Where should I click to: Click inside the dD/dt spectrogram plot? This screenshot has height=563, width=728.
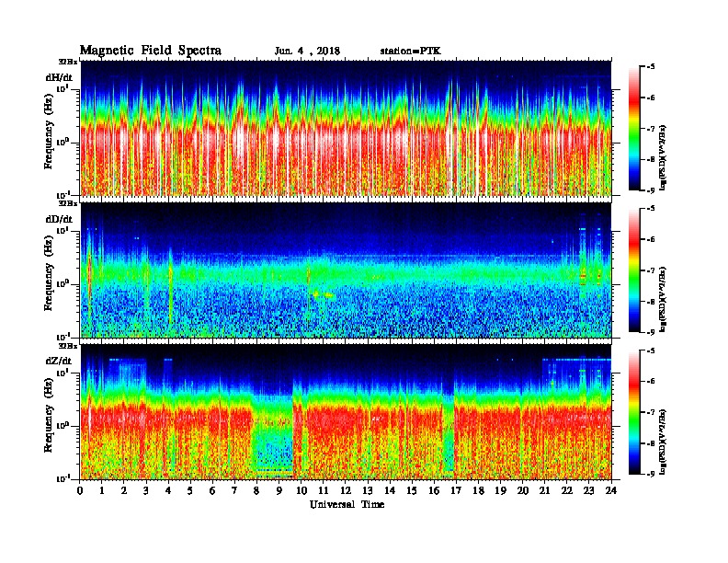346,270
